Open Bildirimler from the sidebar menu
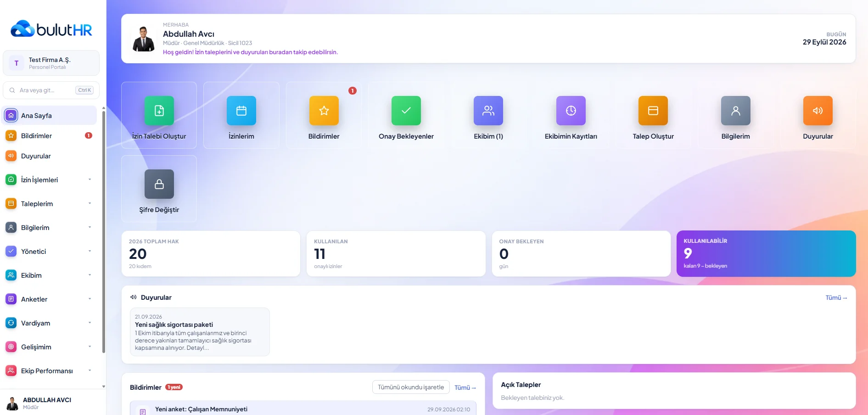 tap(50, 135)
